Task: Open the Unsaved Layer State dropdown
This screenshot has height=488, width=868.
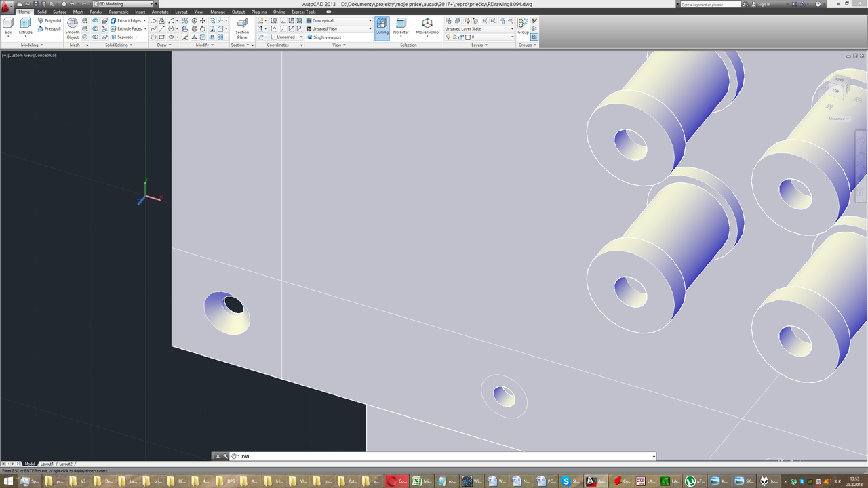Action: pos(479,29)
